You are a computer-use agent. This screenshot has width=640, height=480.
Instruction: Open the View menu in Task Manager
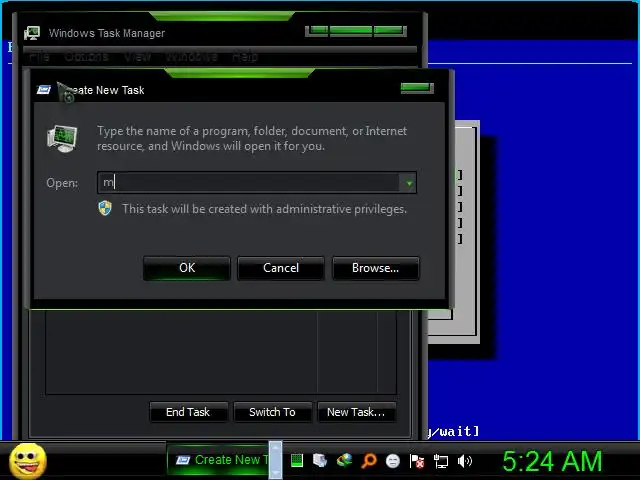pos(138,56)
